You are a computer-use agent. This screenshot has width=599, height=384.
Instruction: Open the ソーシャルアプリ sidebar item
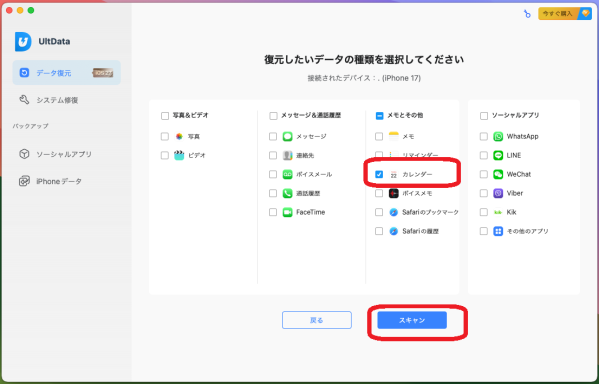(x=66, y=154)
